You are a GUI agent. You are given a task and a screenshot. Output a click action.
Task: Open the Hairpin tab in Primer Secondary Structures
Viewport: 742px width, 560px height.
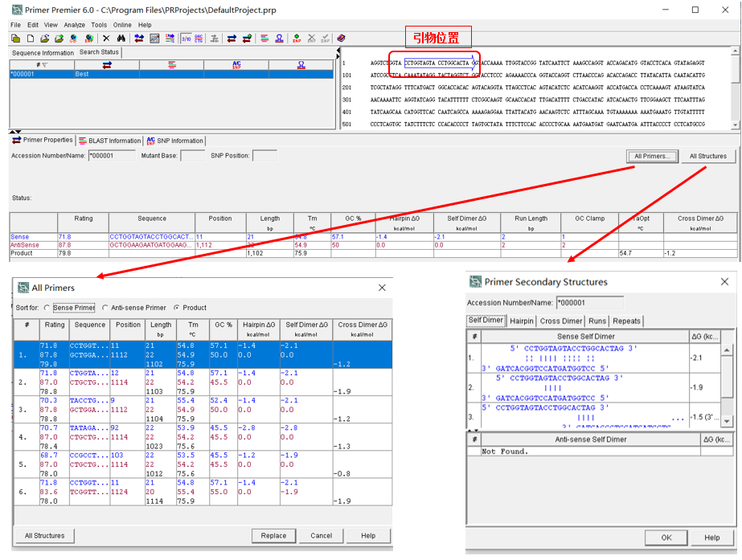point(522,321)
